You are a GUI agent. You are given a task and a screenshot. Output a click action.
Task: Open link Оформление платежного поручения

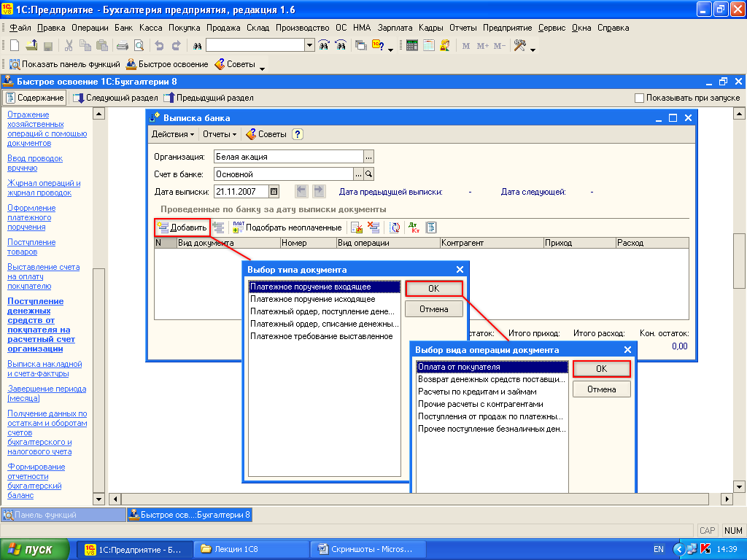pyautogui.click(x=31, y=217)
